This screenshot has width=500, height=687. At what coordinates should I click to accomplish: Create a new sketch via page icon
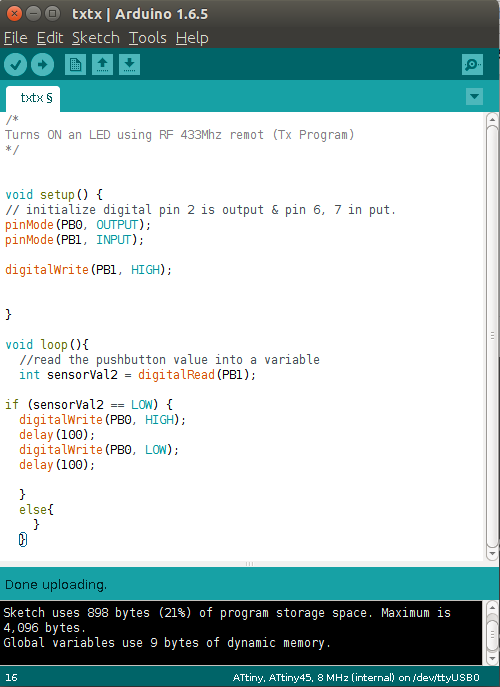(x=75, y=65)
